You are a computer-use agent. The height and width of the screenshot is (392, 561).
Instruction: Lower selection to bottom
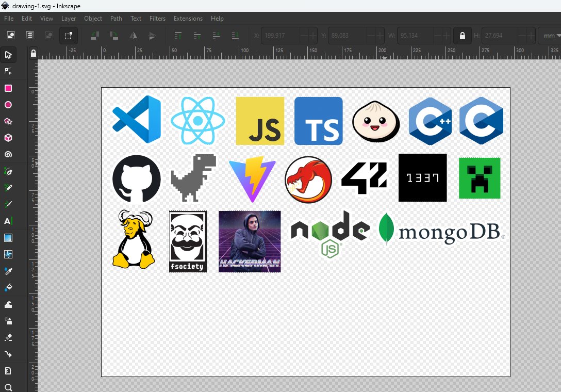(235, 36)
